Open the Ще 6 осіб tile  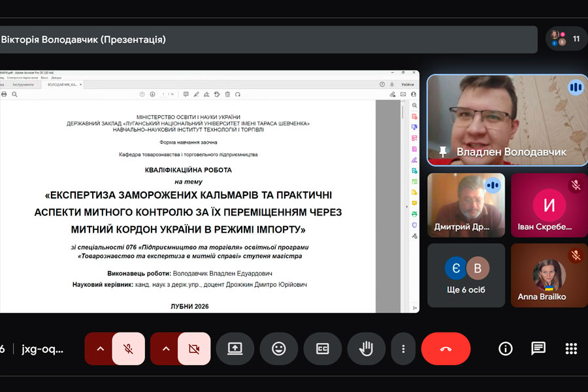[x=466, y=275]
